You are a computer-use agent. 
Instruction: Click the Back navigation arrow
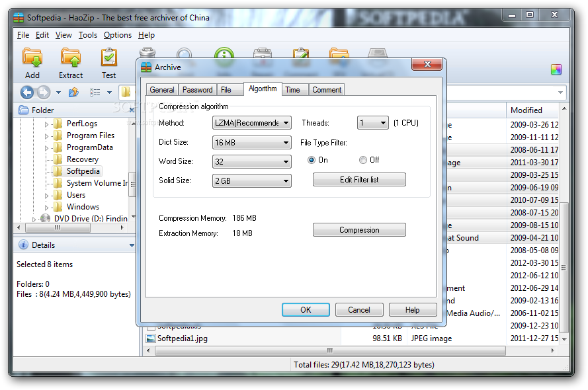pyautogui.click(x=27, y=92)
